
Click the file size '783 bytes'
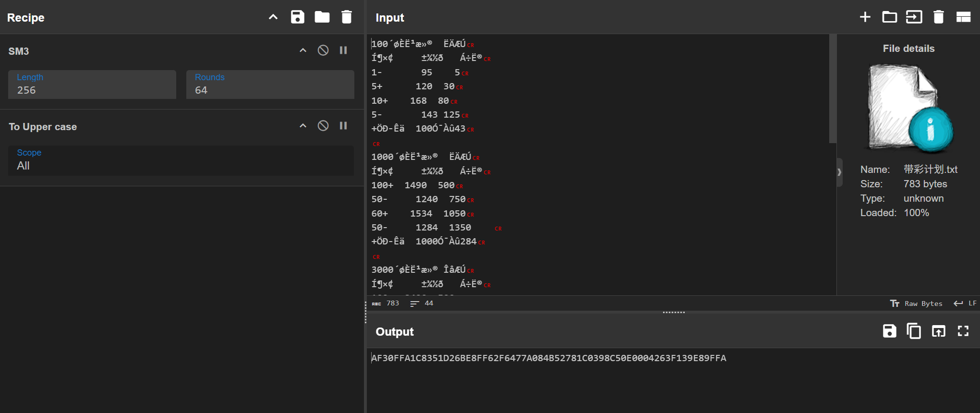pyautogui.click(x=925, y=184)
